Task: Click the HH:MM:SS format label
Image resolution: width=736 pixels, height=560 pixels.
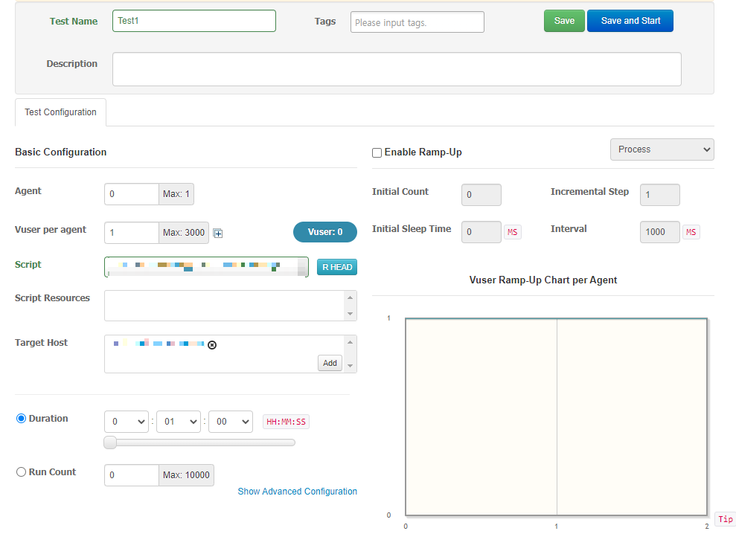Action: point(286,422)
